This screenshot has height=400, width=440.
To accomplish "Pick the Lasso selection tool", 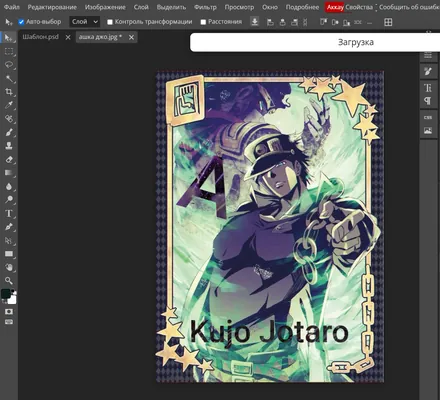I will coord(9,65).
